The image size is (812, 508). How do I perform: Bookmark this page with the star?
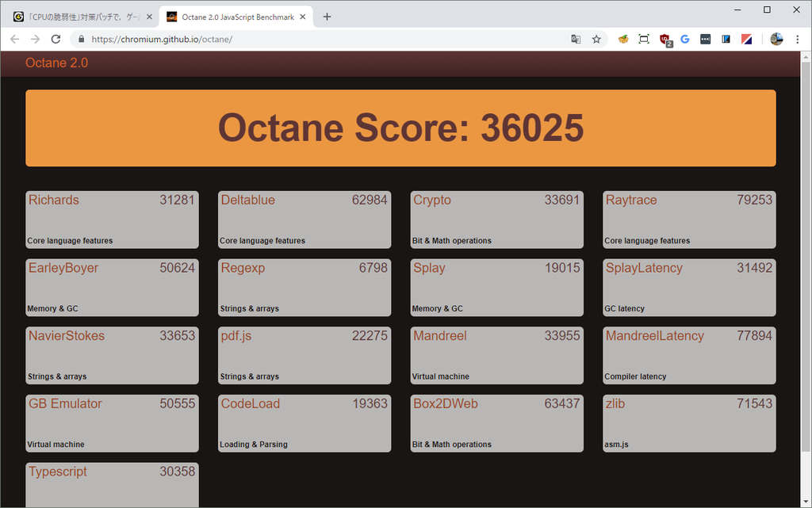pos(596,40)
